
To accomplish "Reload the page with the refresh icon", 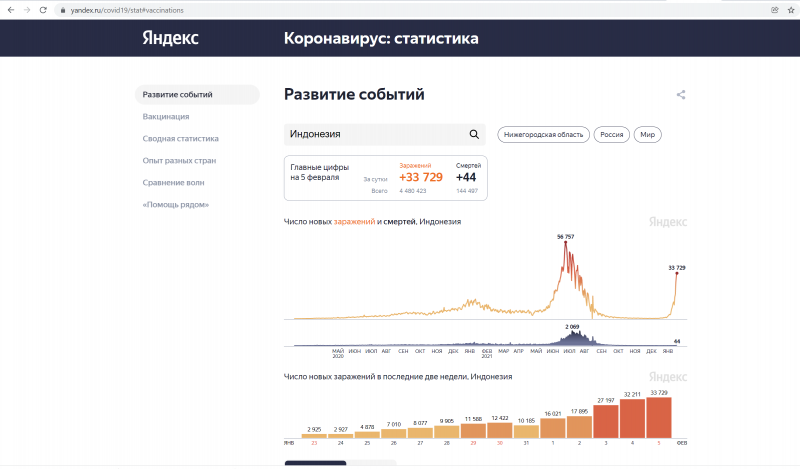I will point(43,10).
